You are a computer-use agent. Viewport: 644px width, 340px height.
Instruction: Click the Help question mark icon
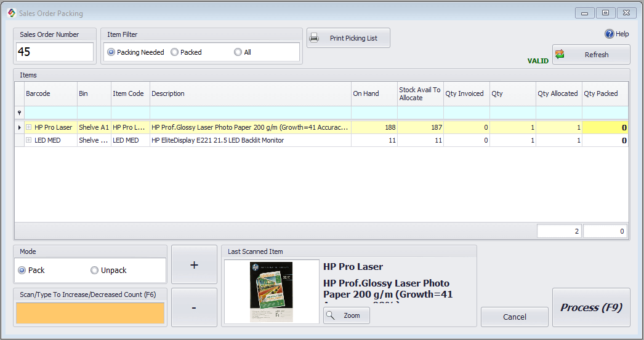609,34
